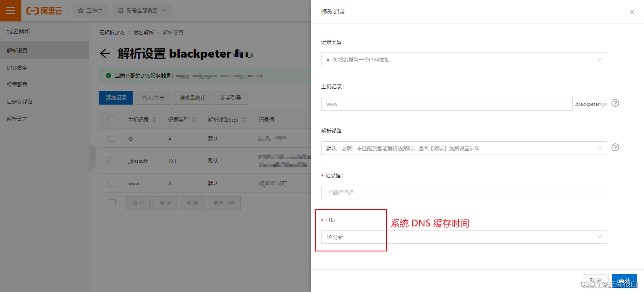Tick the checkbox for the @ record
This screenshot has width=644, height=292.
point(112,138)
